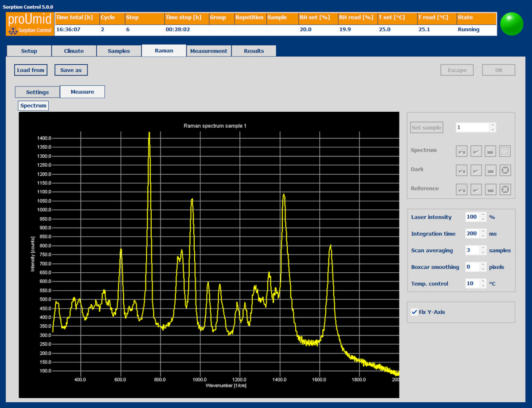
Task: Click the Repetition column header
Action: click(x=250, y=18)
